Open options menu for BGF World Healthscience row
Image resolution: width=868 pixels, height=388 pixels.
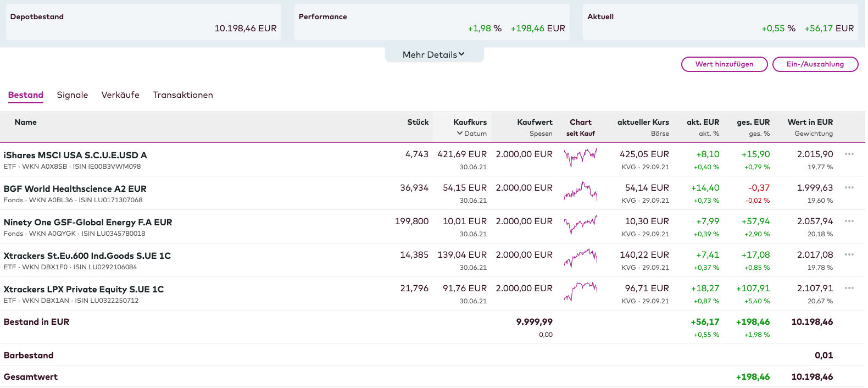point(849,187)
